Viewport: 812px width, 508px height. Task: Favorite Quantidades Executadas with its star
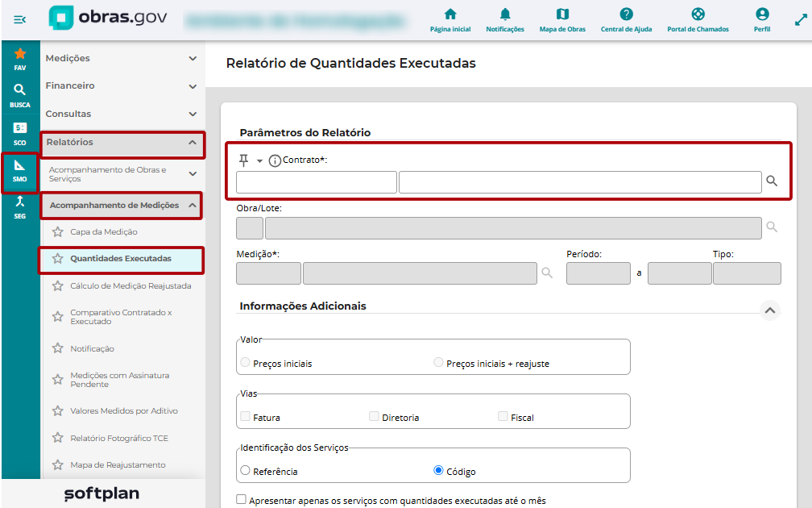click(57, 258)
